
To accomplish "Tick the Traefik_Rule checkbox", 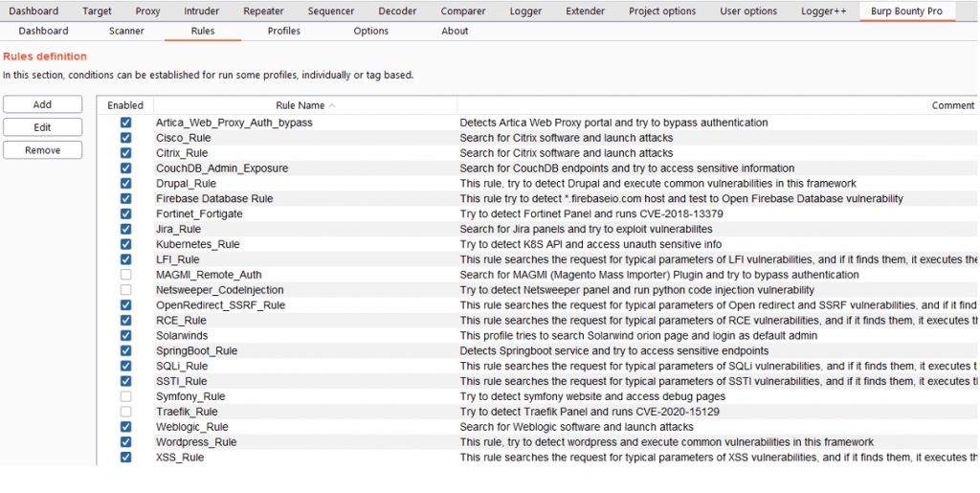I will [x=125, y=412].
